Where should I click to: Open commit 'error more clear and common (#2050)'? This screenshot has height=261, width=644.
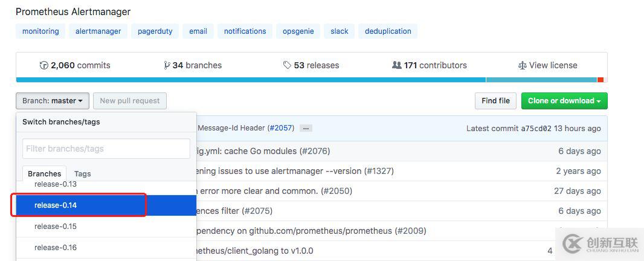274,191
